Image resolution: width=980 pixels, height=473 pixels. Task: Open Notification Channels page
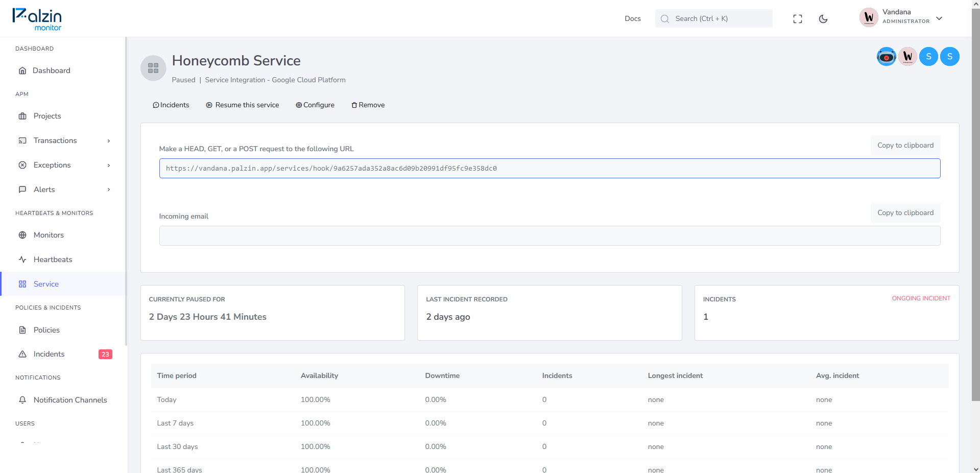tap(70, 400)
